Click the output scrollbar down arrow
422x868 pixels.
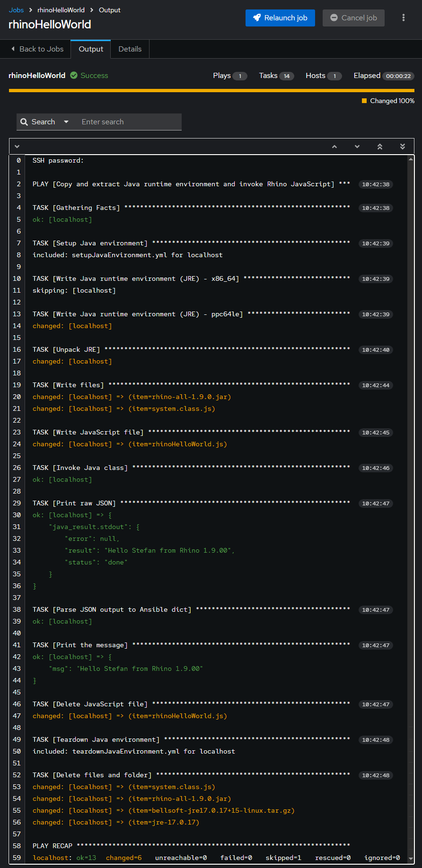pyautogui.click(x=411, y=859)
